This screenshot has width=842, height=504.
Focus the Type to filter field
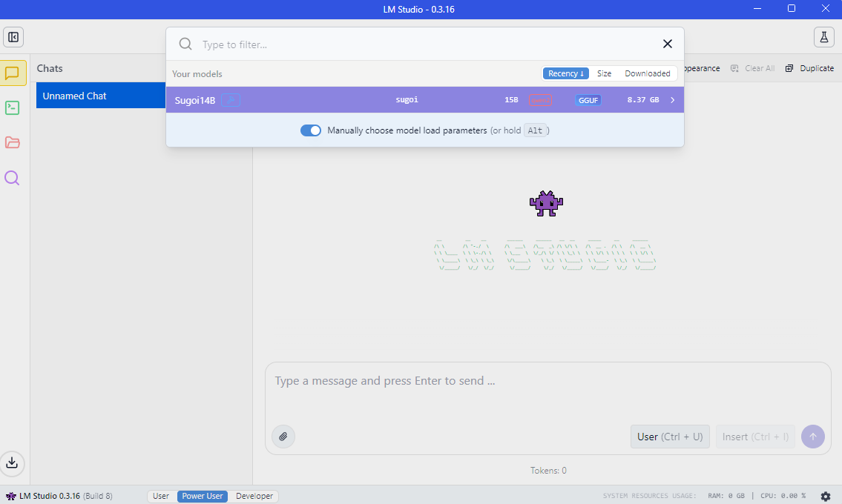pyautogui.click(x=427, y=44)
